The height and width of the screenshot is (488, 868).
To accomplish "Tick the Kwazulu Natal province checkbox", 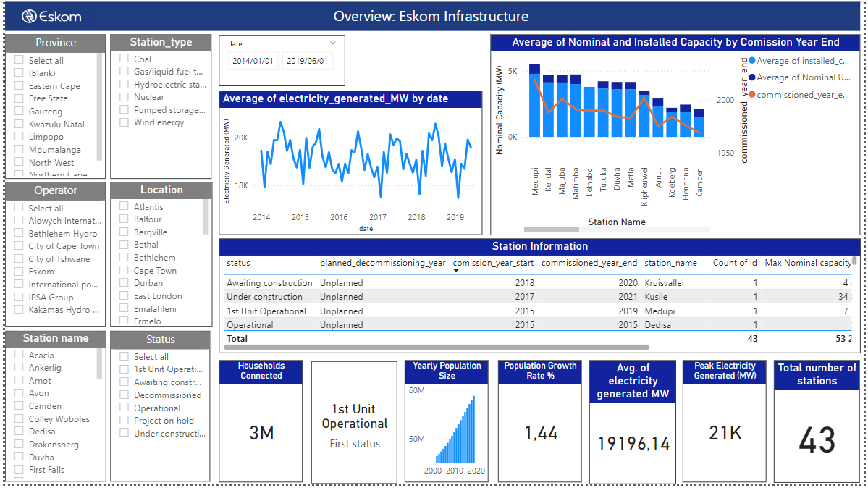I will point(20,124).
